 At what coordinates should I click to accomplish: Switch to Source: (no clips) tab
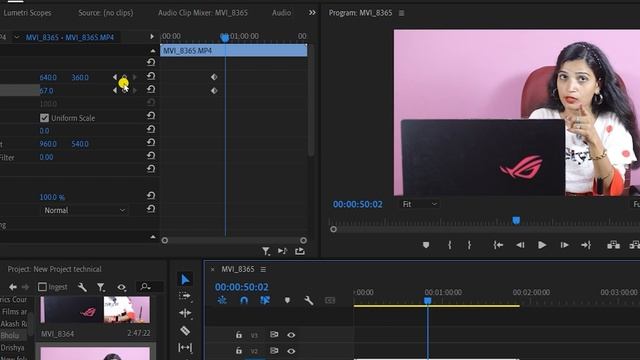pyautogui.click(x=106, y=13)
